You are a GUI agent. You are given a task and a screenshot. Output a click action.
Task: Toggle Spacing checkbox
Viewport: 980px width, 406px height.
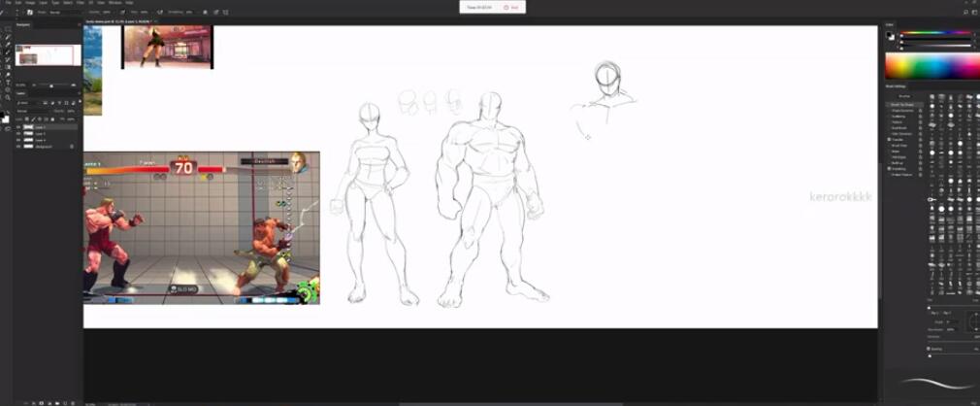point(929,349)
